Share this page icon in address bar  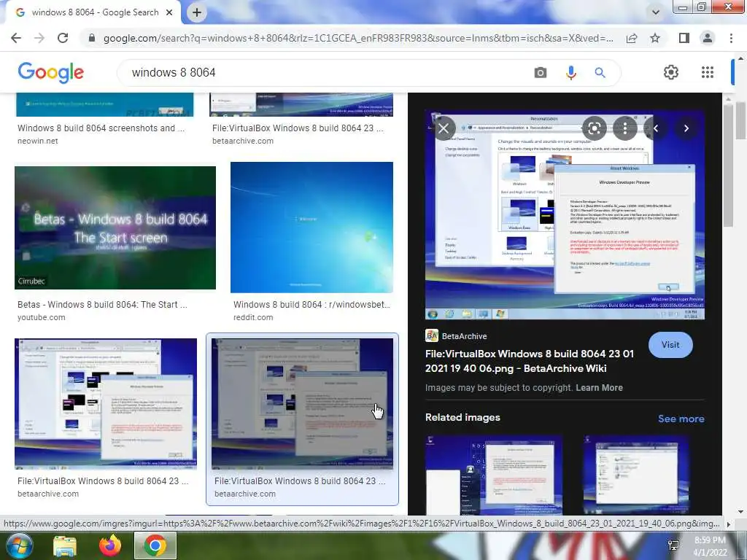pyautogui.click(x=632, y=38)
